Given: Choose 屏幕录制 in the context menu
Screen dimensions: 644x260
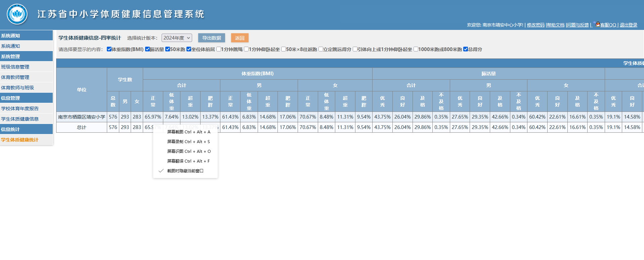Looking at the screenshot, I should click(x=188, y=142).
